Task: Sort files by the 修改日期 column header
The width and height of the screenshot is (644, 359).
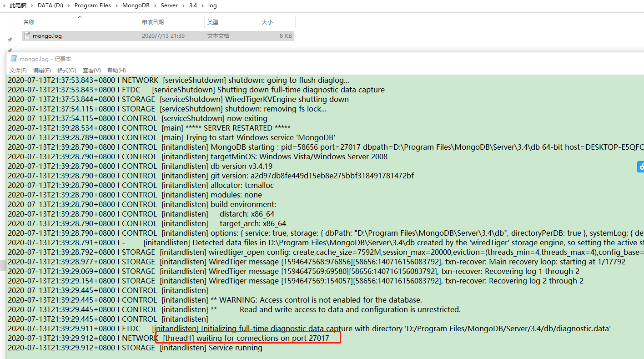Action: click(x=153, y=22)
